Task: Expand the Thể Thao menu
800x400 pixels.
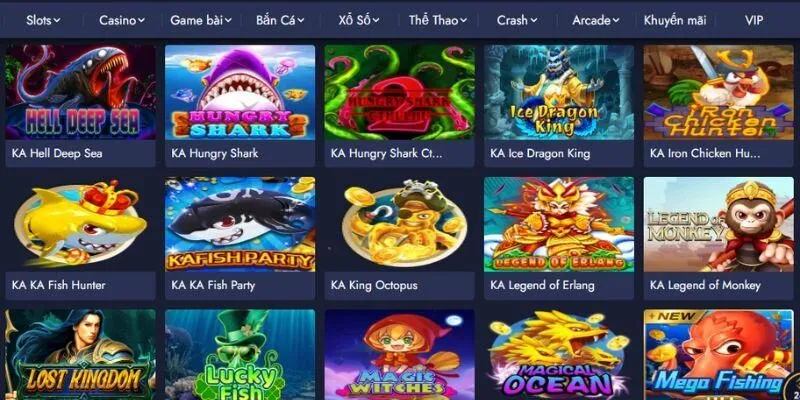Action: [438, 20]
